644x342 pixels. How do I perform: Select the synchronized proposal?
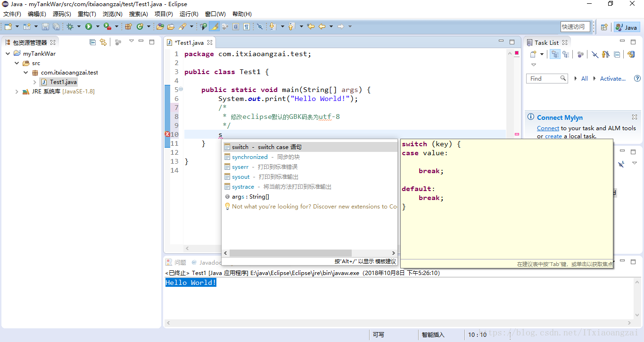[x=310, y=157]
